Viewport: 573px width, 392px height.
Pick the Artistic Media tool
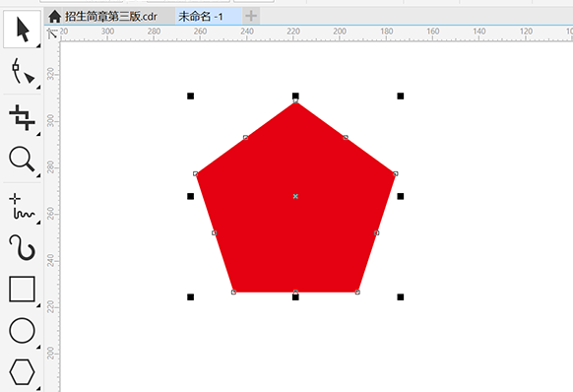coord(22,247)
